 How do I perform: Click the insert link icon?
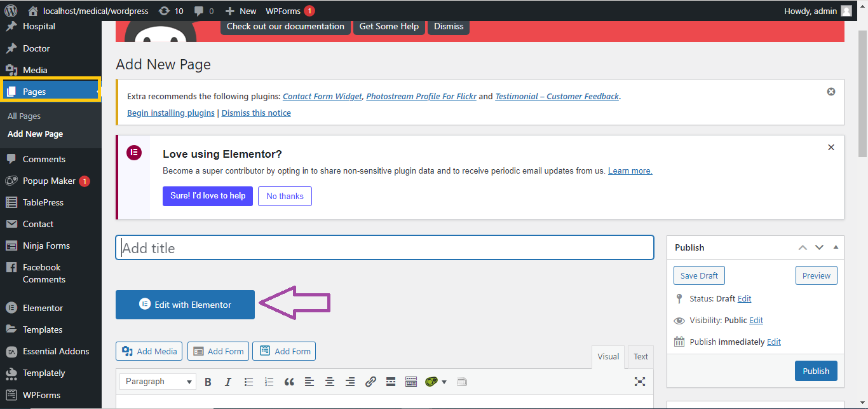(x=370, y=382)
